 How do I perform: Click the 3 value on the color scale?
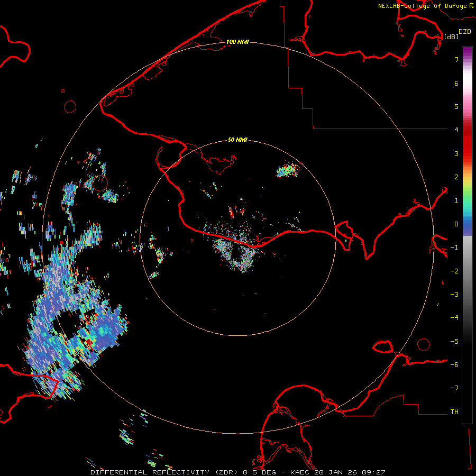point(456,153)
